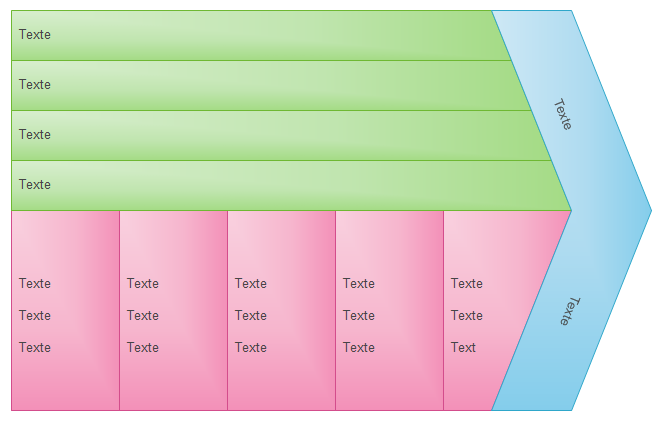Click middle "Texte" in fourth pink column
This screenshot has width=661, height=421.
click(x=359, y=316)
